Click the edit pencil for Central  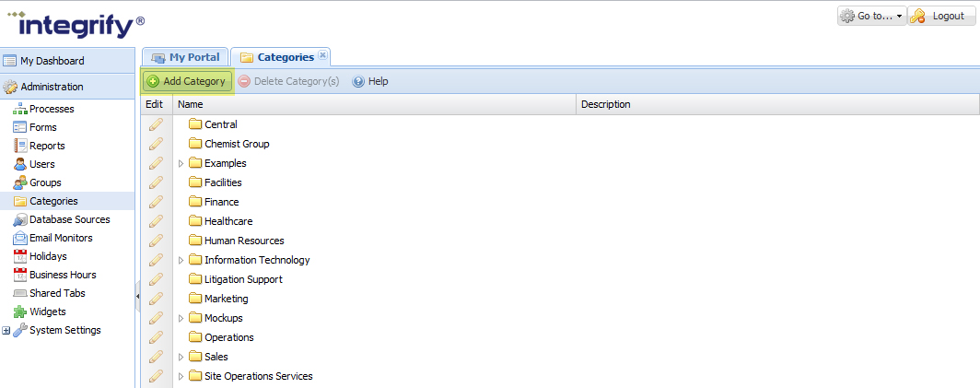click(157, 124)
